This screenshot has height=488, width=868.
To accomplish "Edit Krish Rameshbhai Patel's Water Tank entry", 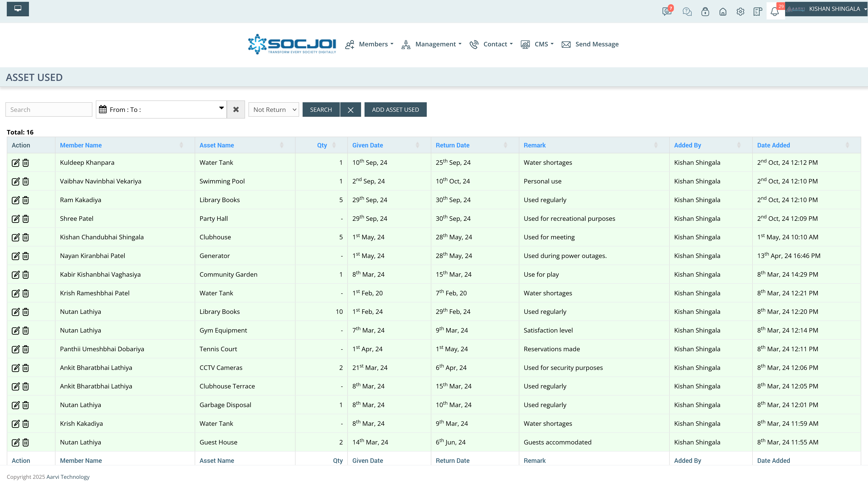I will click(x=16, y=293).
